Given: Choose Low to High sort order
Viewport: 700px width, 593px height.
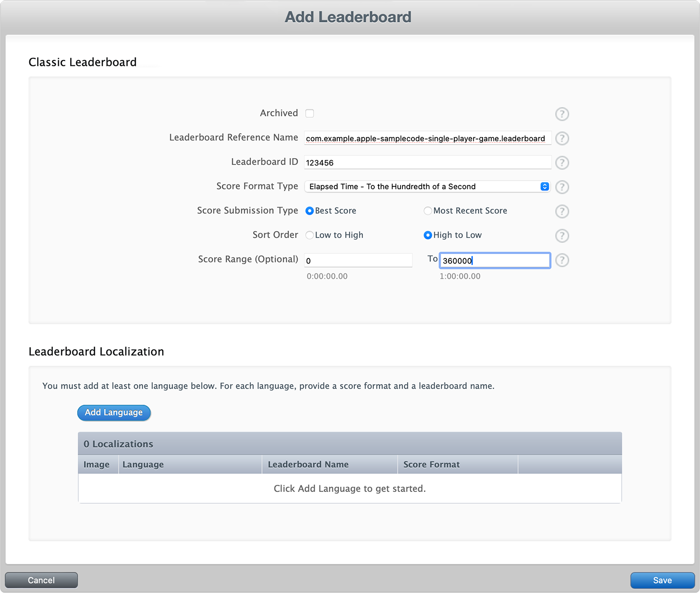Looking at the screenshot, I should tap(309, 235).
